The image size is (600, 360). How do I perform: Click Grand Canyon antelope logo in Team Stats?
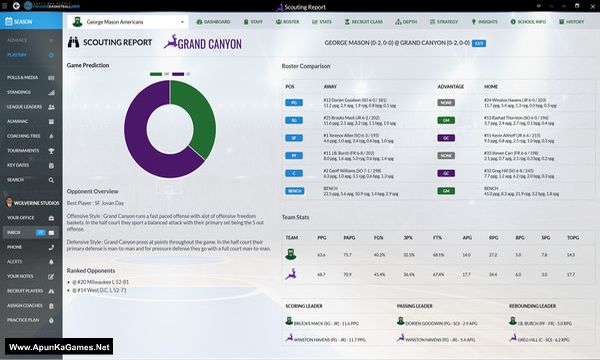click(x=291, y=274)
